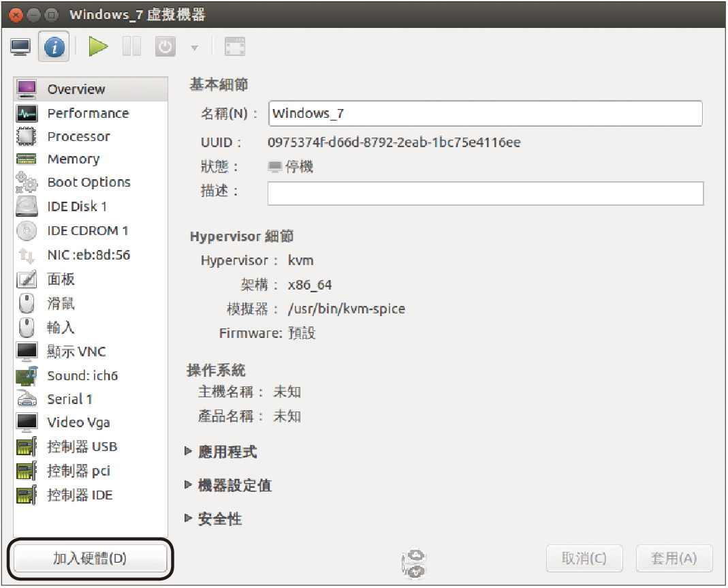The width and height of the screenshot is (728, 588).
Task: Click the /usr/bin/kvm-spice emulator path
Action: pos(347,309)
